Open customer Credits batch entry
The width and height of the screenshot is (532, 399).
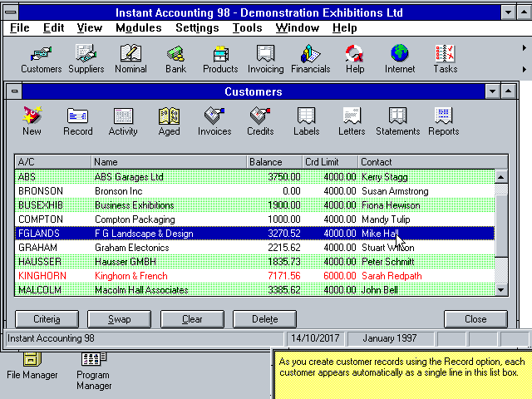[260, 121]
